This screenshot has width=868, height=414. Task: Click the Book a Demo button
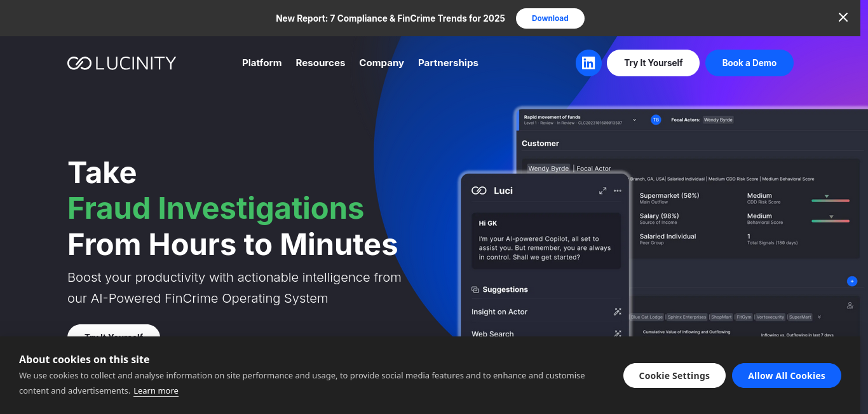pos(749,63)
